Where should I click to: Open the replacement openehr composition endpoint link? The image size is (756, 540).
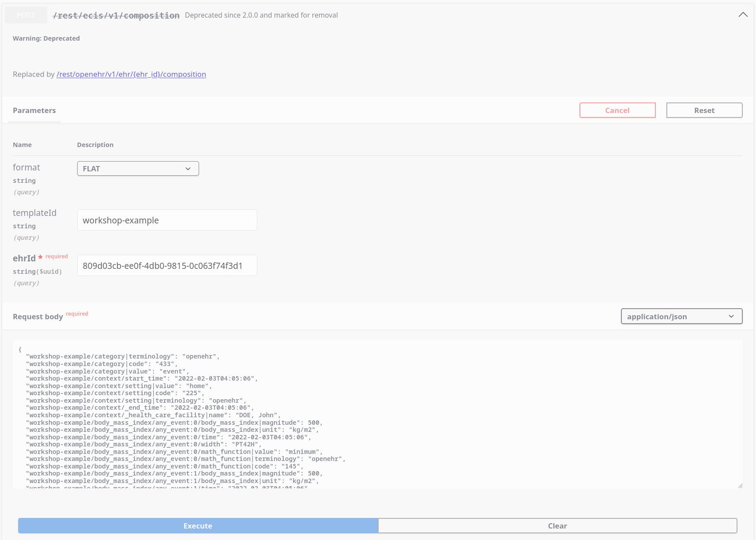click(131, 74)
